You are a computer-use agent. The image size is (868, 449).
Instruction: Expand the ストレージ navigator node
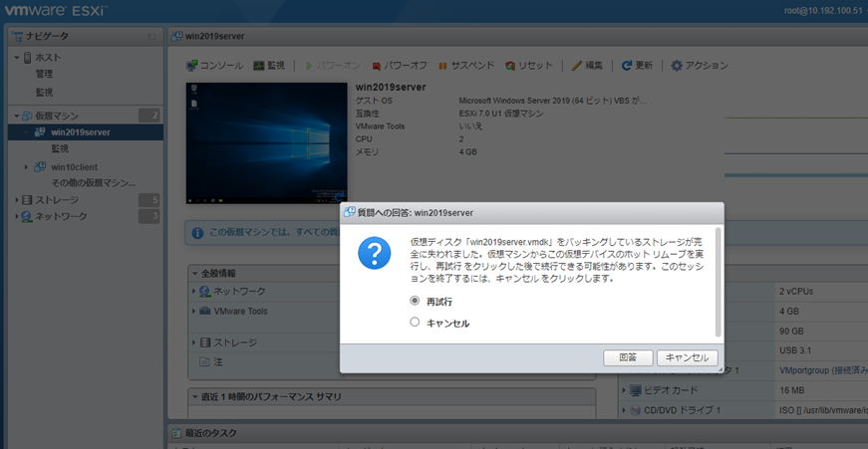pos(17,200)
